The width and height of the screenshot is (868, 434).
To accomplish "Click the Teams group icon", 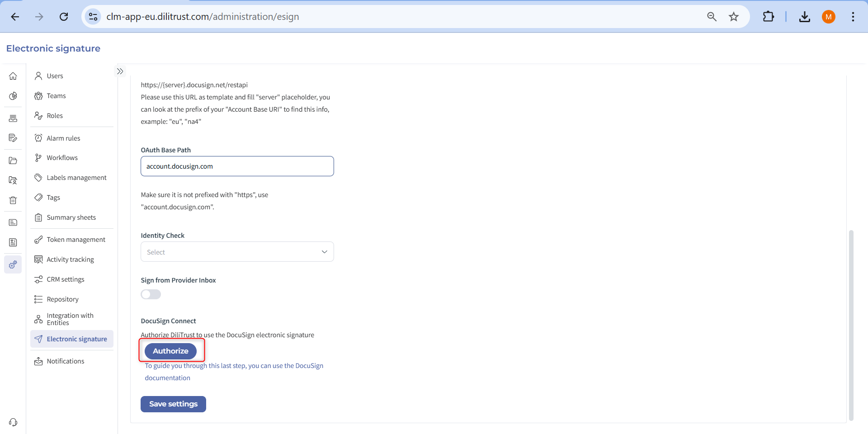I will click(38, 96).
